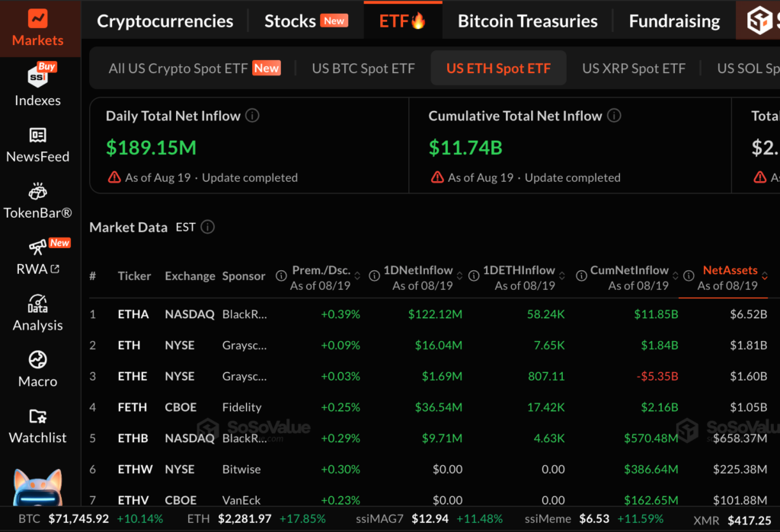Screen dimensions: 780x532
Task: Click the info icon before Prem./Dsc. column
Action: 281,276
